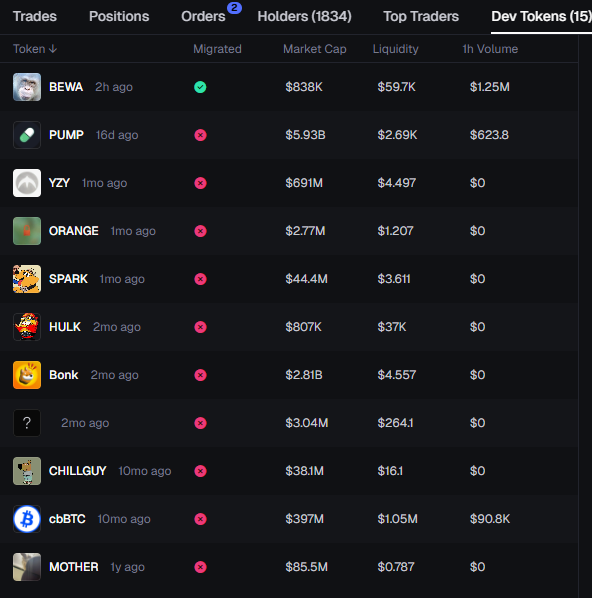Viewport: 592px width, 598px height.
Task: Click YZY's red not-migrated icon
Action: click(200, 183)
